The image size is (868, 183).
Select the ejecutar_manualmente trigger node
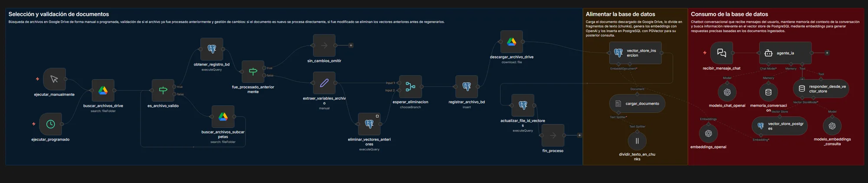[x=54, y=79]
